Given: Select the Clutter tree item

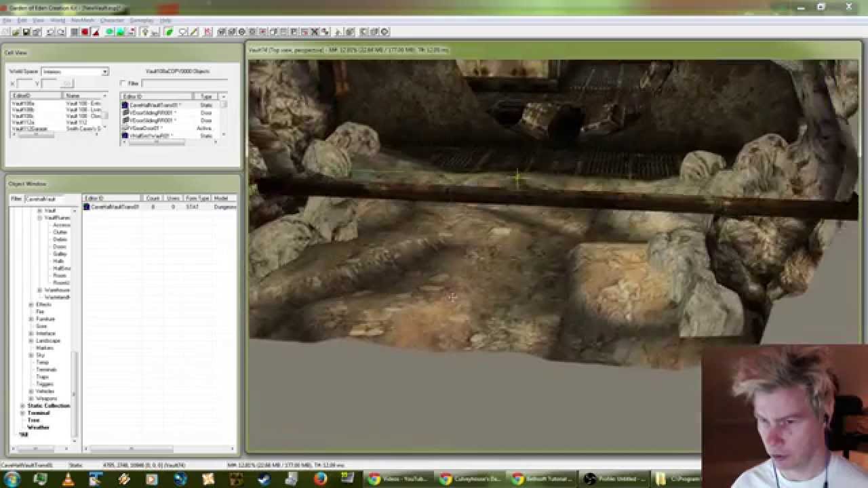Looking at the screenshot, I should click(60, 232).
